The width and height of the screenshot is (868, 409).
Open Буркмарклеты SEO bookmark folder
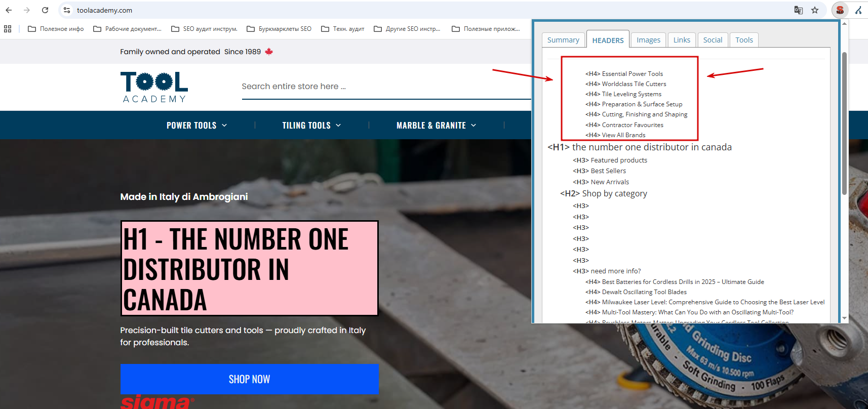click(x=279, y=29)
